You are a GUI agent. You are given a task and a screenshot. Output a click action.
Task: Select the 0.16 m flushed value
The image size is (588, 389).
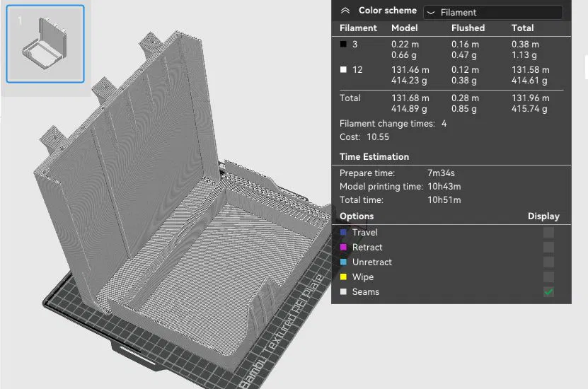coord(465,45)
